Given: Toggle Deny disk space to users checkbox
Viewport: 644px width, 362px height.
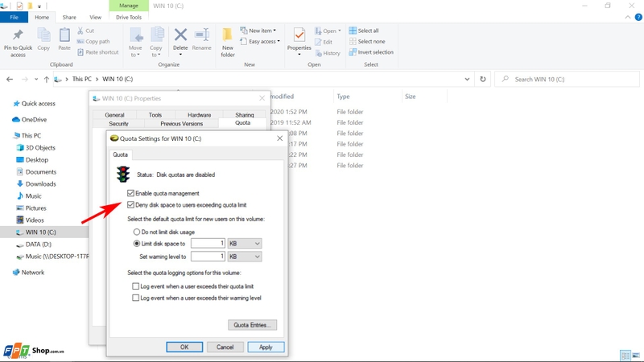Looking at the screenshot, I should pos(130,205).
